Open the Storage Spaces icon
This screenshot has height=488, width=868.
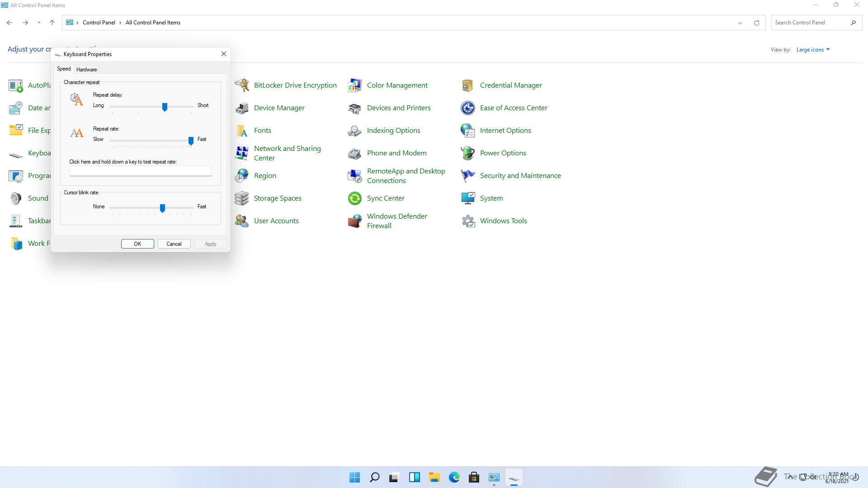pos(242,198)
